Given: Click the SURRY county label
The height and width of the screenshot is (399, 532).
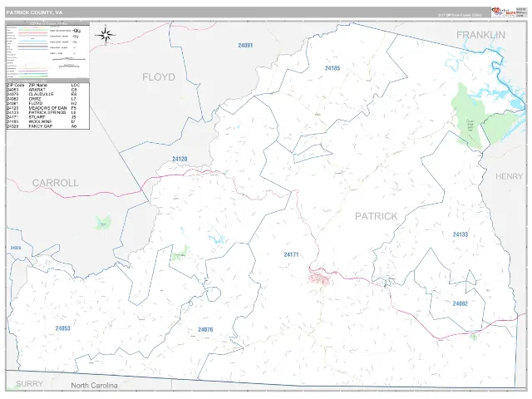Looking at the screenshot, I should tap(30, 384).
